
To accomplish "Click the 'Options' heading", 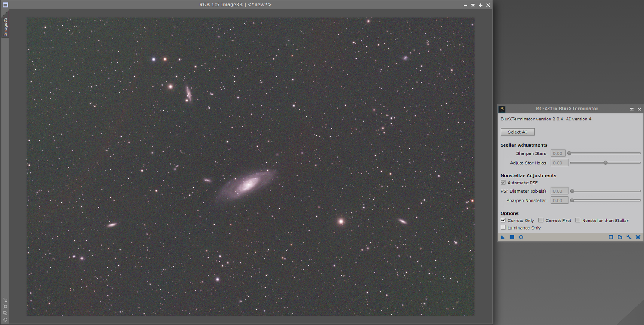I will 510,213.
